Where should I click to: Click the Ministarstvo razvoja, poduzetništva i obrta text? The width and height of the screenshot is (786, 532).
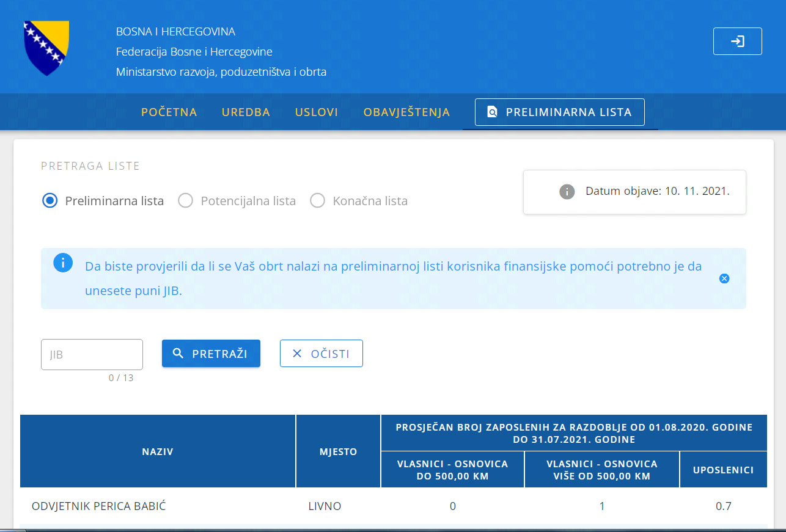click(221, 72)
